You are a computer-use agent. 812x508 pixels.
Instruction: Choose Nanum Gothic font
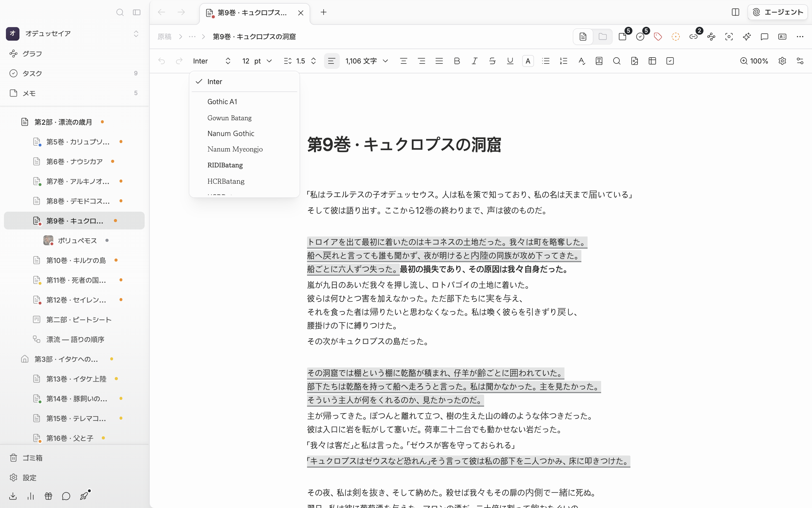pos(244,133)
